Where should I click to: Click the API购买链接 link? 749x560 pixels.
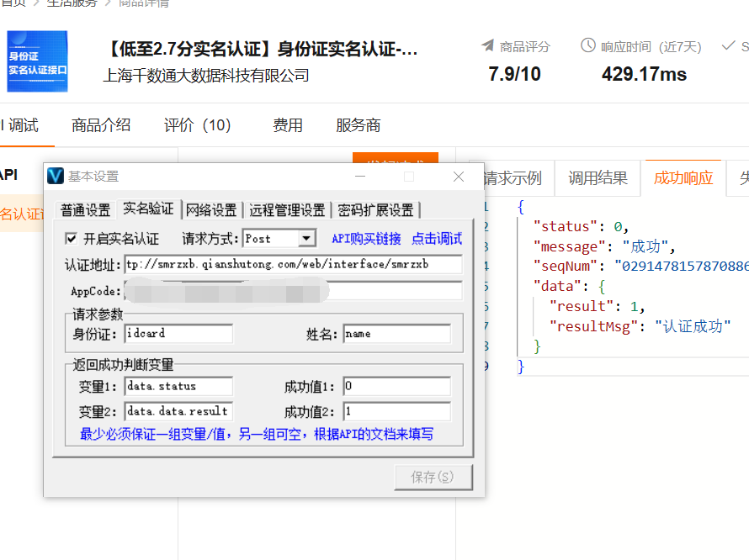click(366, 239)
